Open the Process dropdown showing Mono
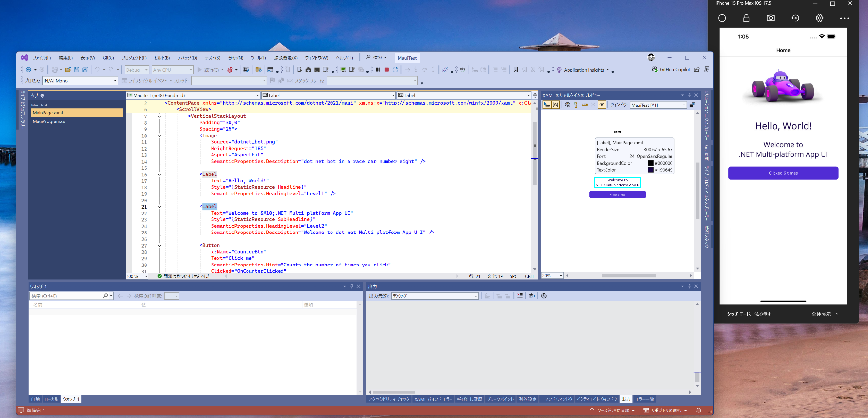 (80, 81)
